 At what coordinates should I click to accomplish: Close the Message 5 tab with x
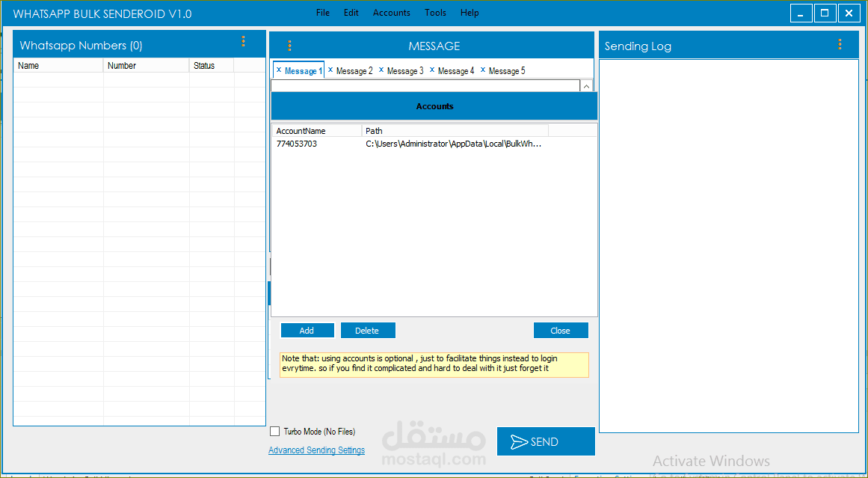point(483,70)
